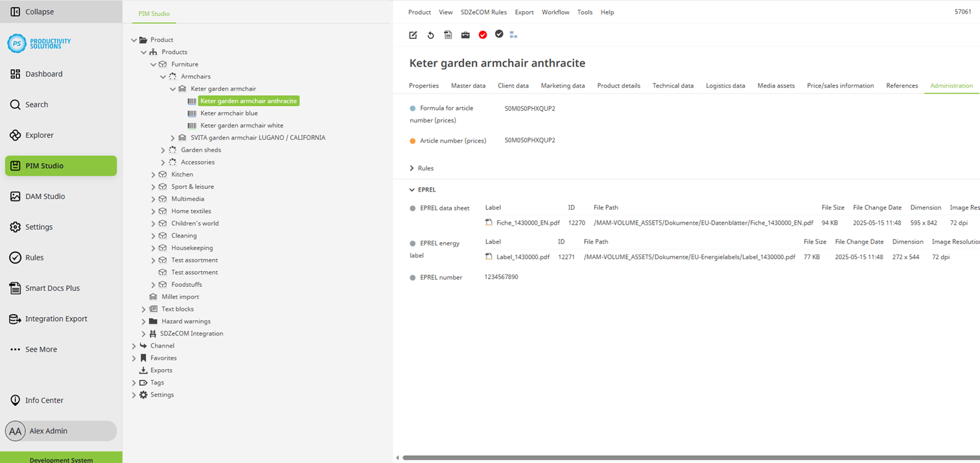980x463 pixels.
Task: Open the clipboard icon in the product toolbar
Action: coord(448,34)
